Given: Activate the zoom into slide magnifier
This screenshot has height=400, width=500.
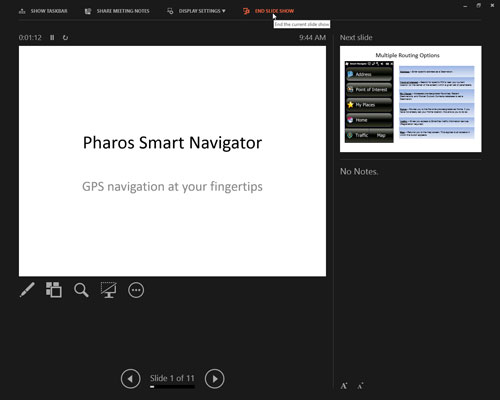Looking at the screenshot, I should (81, 290).
